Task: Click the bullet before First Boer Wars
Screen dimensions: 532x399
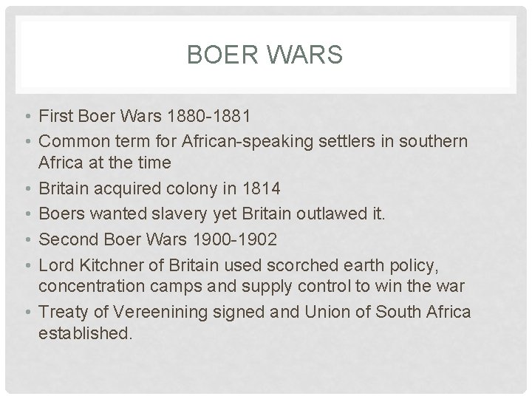Action: (x=27, y=117)
